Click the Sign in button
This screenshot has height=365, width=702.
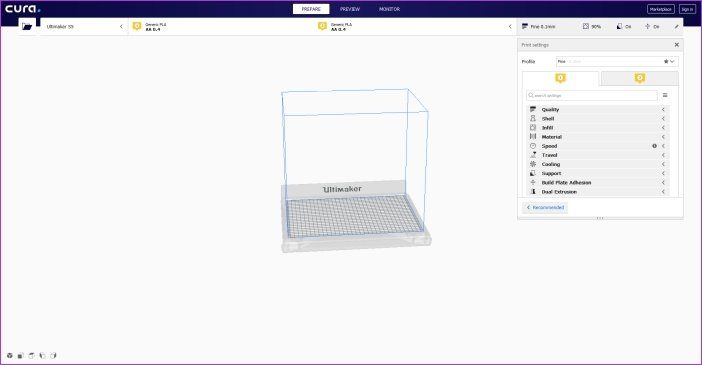coord(687,9)
